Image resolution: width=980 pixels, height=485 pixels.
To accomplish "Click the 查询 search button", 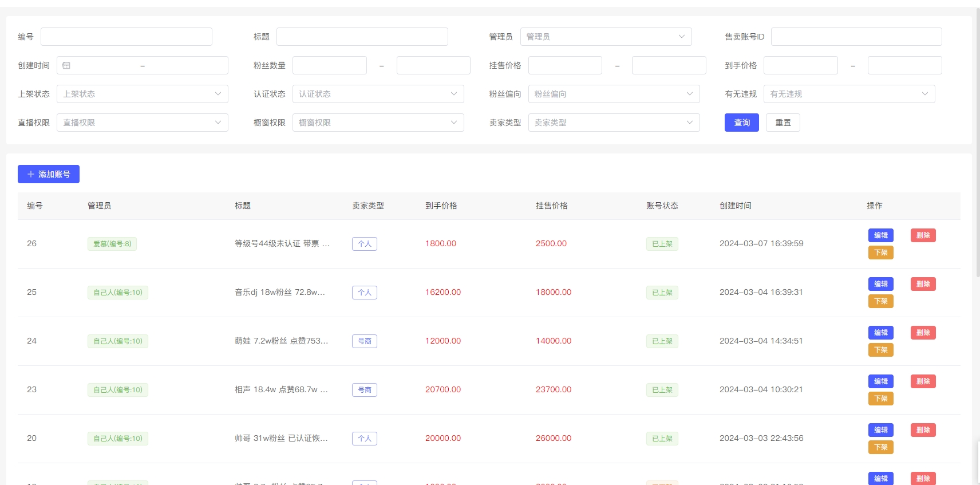I will 741,123.
